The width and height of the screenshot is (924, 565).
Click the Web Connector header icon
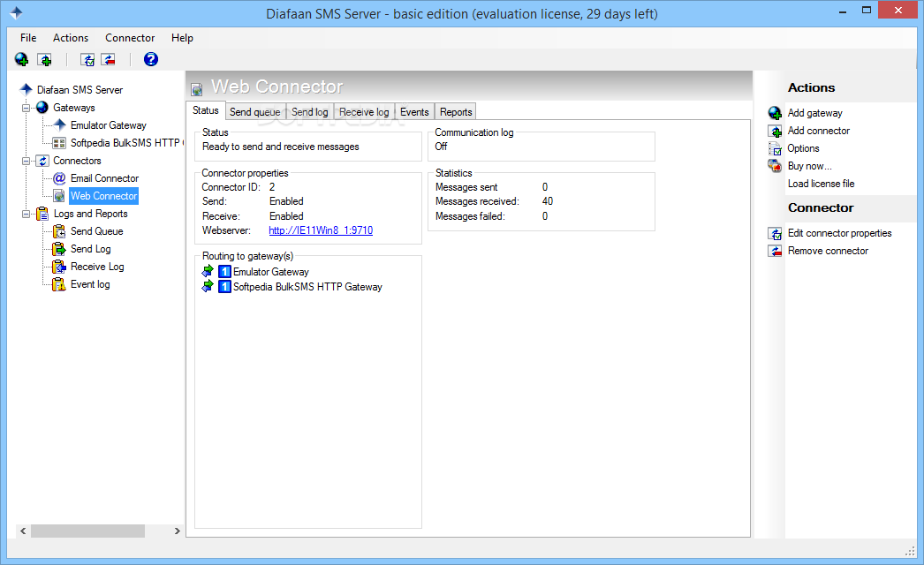coord(197,89)
